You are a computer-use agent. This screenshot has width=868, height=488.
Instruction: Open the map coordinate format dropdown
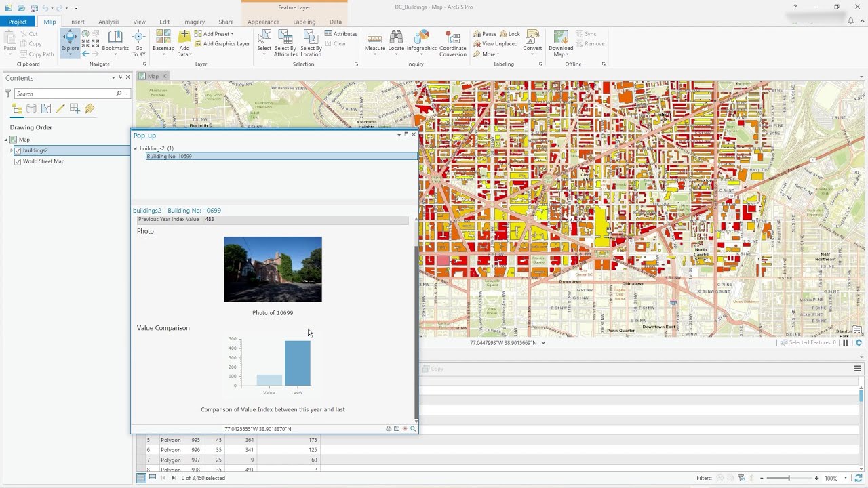pyautogui.click(x=543, y=343)
